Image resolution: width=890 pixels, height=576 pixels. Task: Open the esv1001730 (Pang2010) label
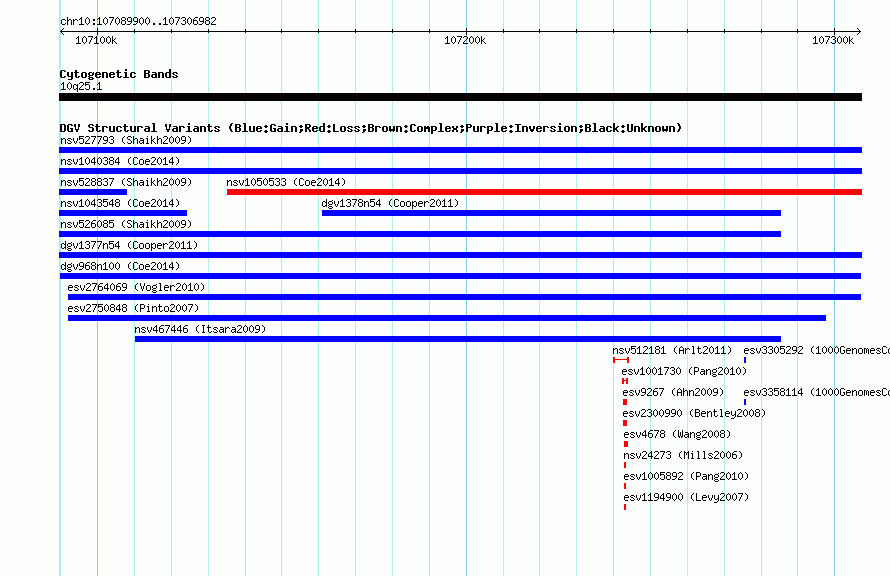tap(685, 371)
